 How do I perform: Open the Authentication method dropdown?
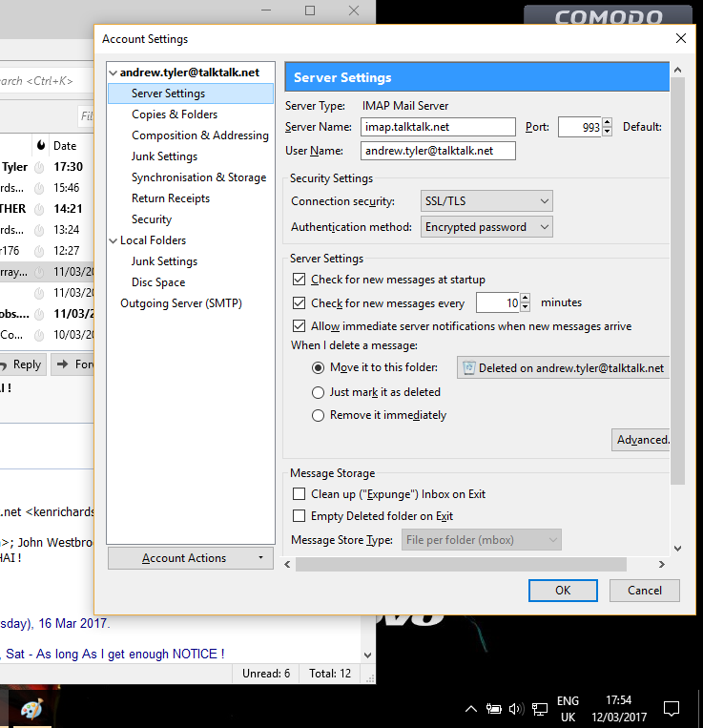click(x=486, y=227)
